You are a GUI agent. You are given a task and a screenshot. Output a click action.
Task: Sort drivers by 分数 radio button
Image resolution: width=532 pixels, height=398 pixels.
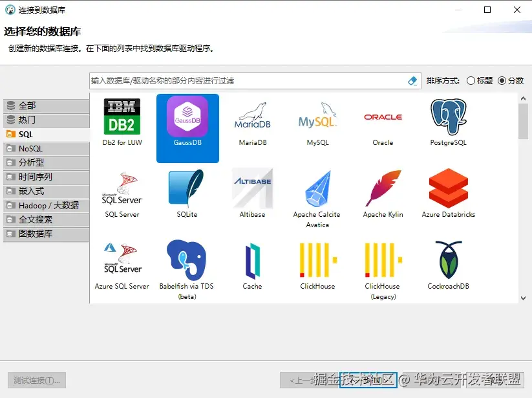(x=502, y=81)
